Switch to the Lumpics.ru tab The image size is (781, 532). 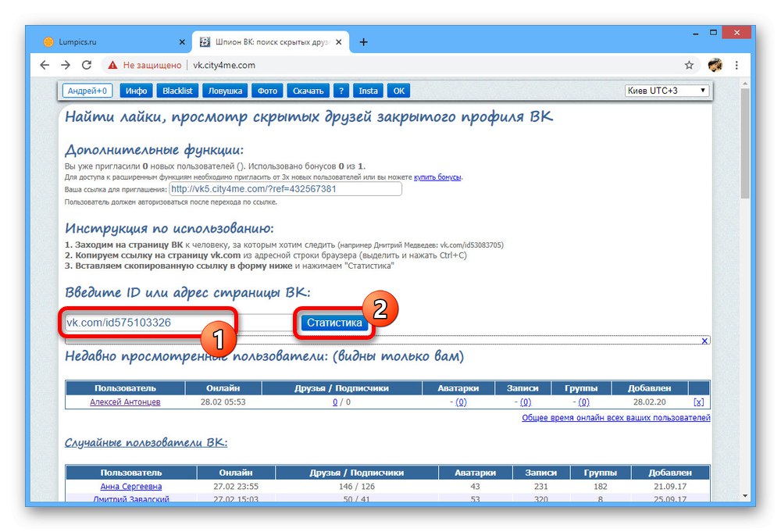(x=112, y=42)
